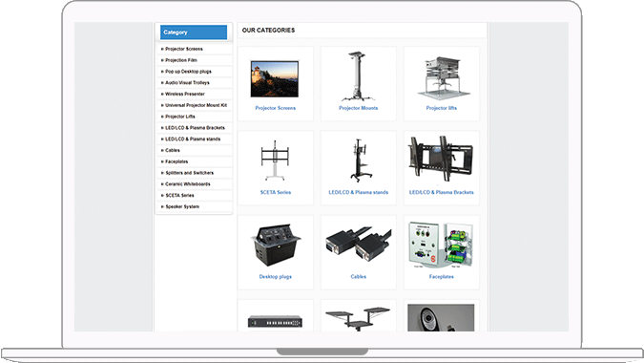Select the Faceplates product image
644x363 pixels.
(441, 245)
